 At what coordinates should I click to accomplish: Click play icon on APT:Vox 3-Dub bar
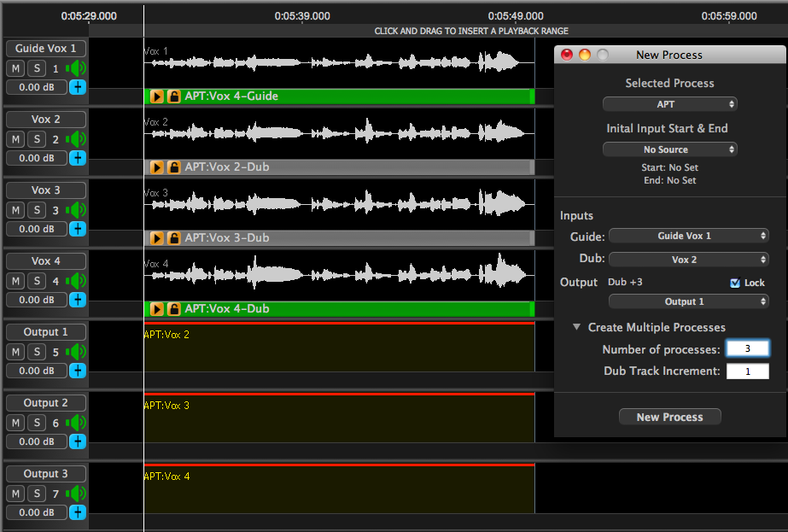click(x=157, y=238)
